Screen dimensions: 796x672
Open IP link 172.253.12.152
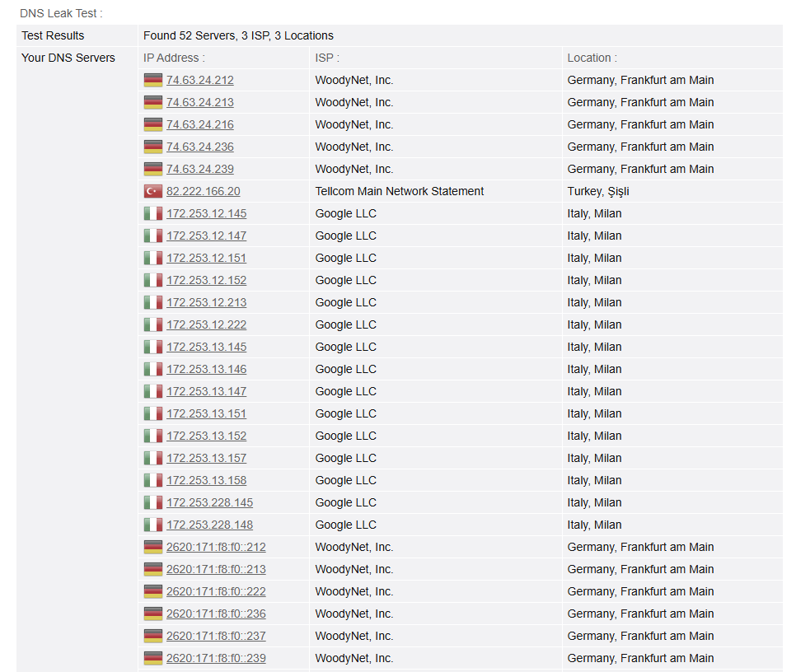[x=207, y=281]
